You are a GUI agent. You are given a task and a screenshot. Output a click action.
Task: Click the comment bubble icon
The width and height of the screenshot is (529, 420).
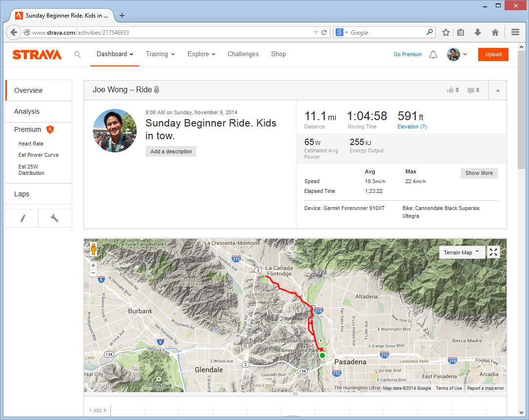pyautogui.click(x=470, y=90)
